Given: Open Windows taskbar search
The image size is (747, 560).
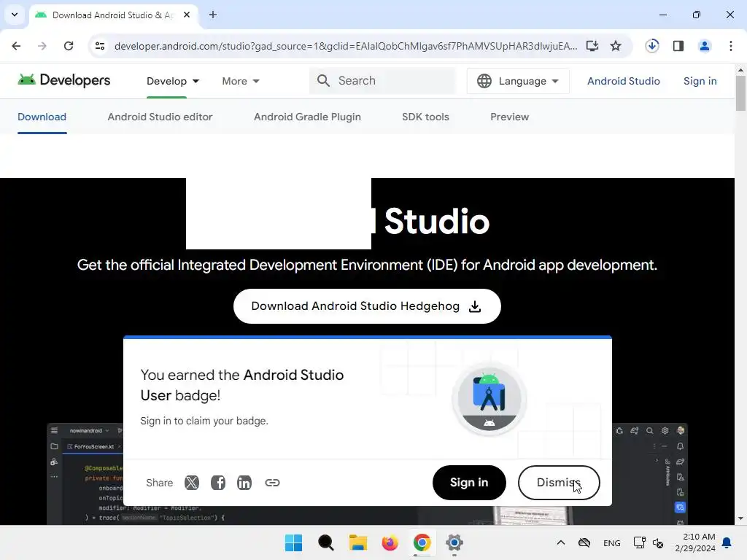Looking at the screenshot, I should [x=326, y=542].
